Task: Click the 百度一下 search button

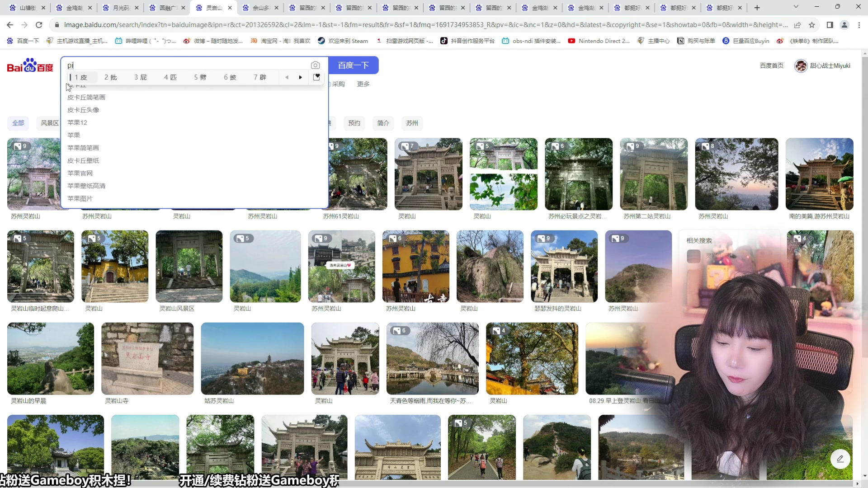Action: (x=354, y=65)
